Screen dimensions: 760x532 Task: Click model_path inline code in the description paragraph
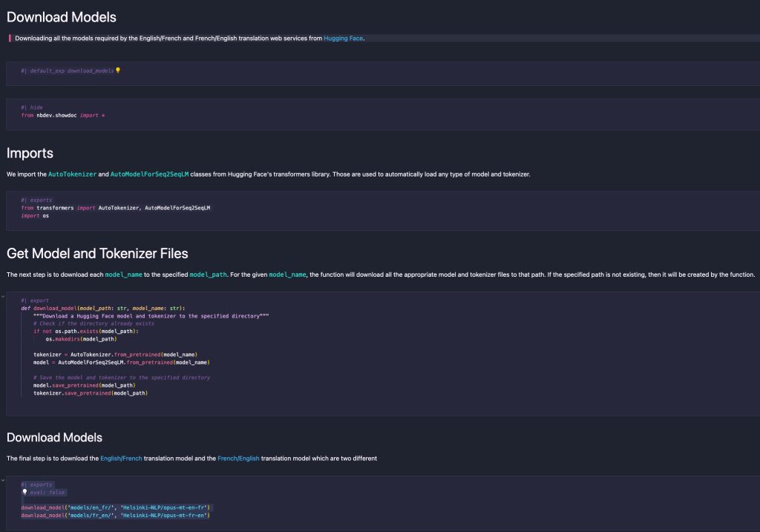point(209,275)
